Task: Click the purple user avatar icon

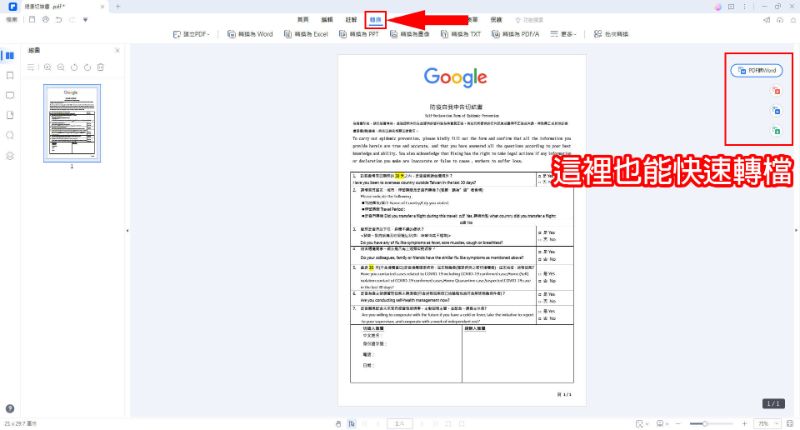Action: [718, 7]
